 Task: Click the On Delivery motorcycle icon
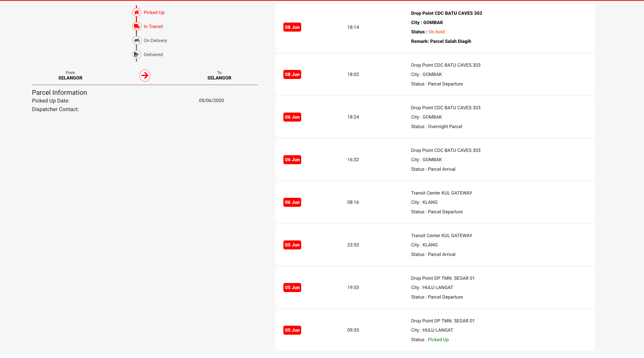pyautogui.click(x=137, y=40)
